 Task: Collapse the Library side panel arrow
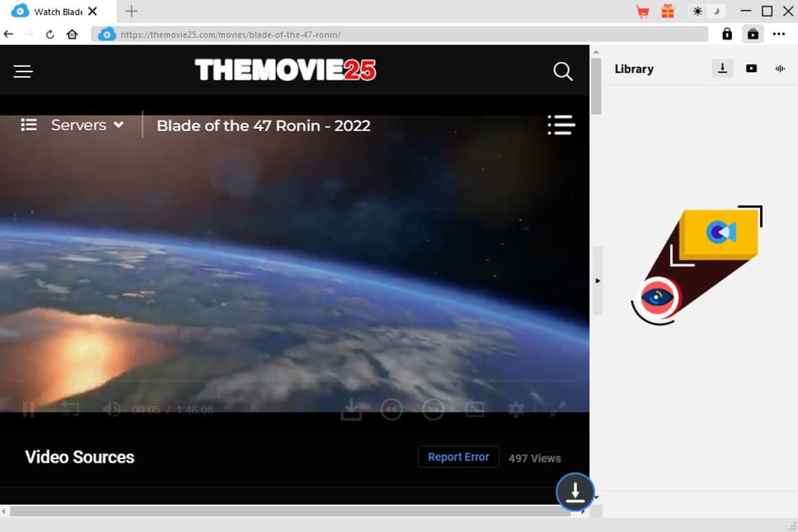(x=597, y=280)
